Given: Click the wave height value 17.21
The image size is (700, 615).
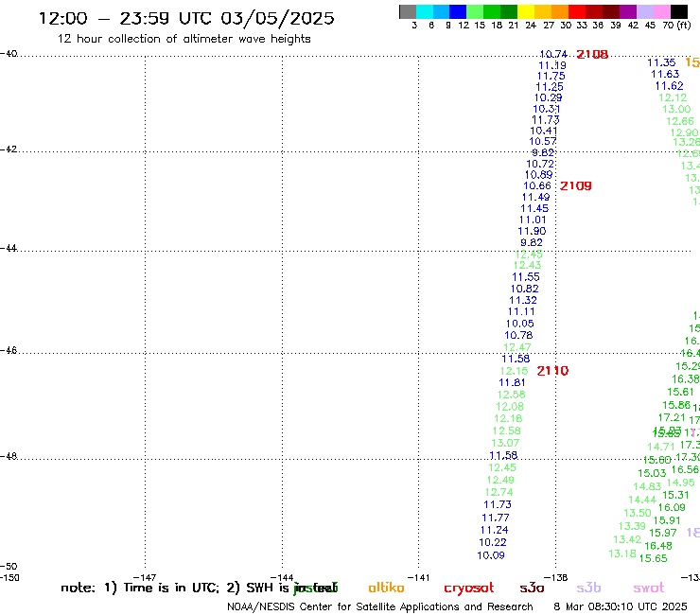Looking at the screenshot, I should 672,417.
